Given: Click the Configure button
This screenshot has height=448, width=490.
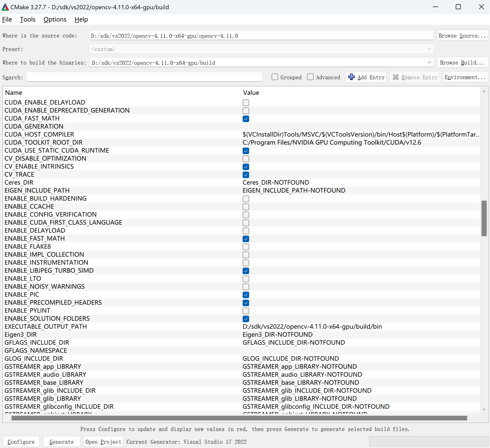Looking at the screenshot, I should click(x=21, y=441).
